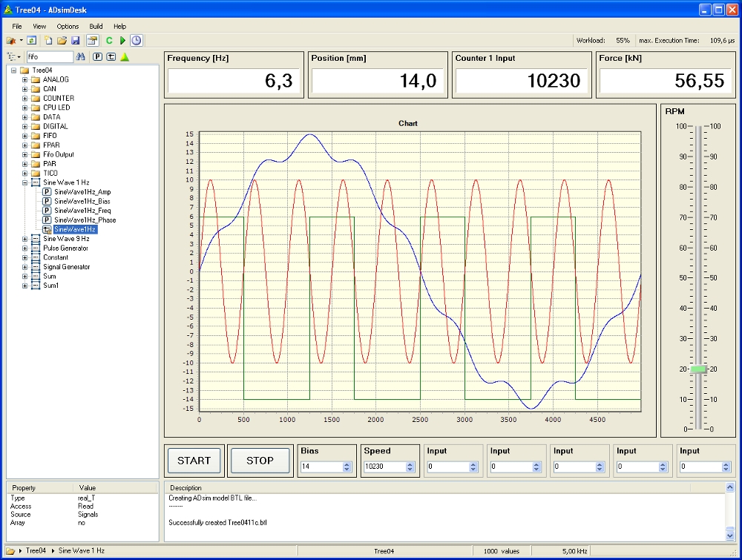
Task: Click the blue floppy disk save icon
Action: pyautogui.click(x=76, y=40)
